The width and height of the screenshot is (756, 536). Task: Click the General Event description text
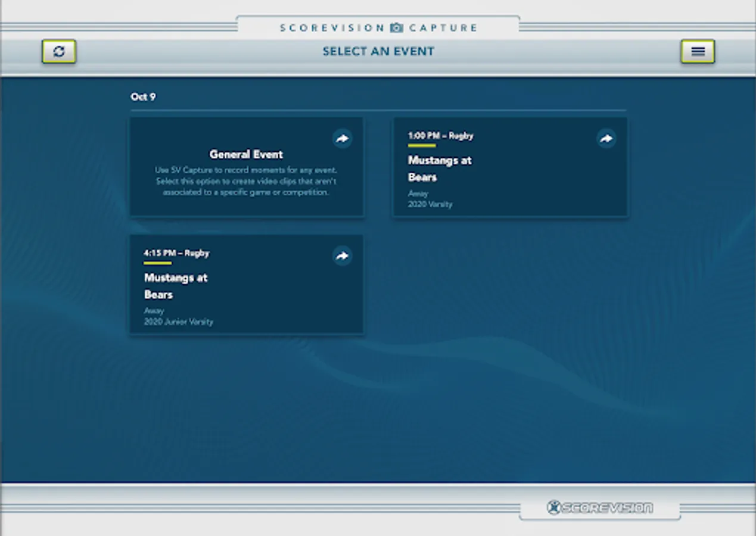(x=246, y=181)
